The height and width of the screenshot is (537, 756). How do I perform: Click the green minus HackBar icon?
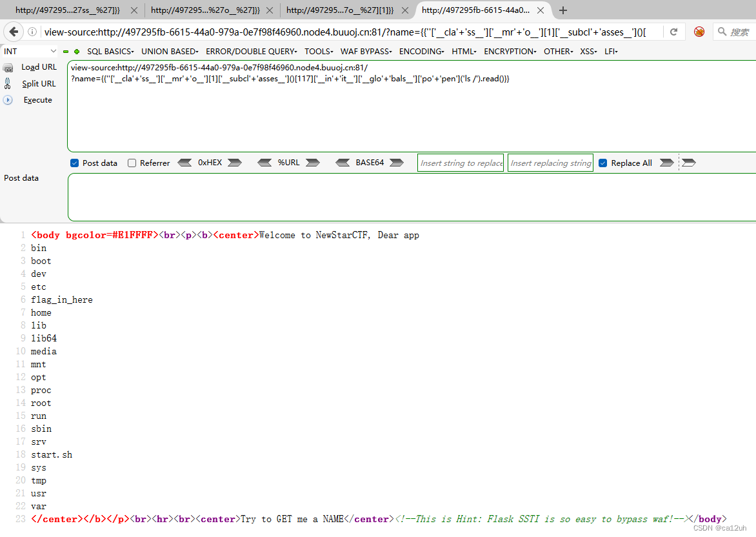(x=66, y=51)
